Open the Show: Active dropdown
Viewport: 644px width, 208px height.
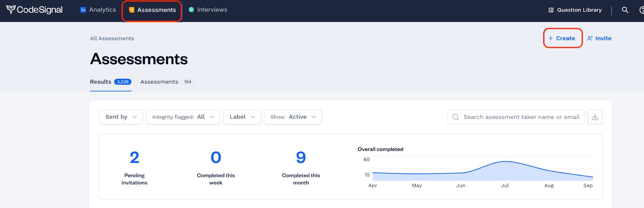(x=293, y=117)
